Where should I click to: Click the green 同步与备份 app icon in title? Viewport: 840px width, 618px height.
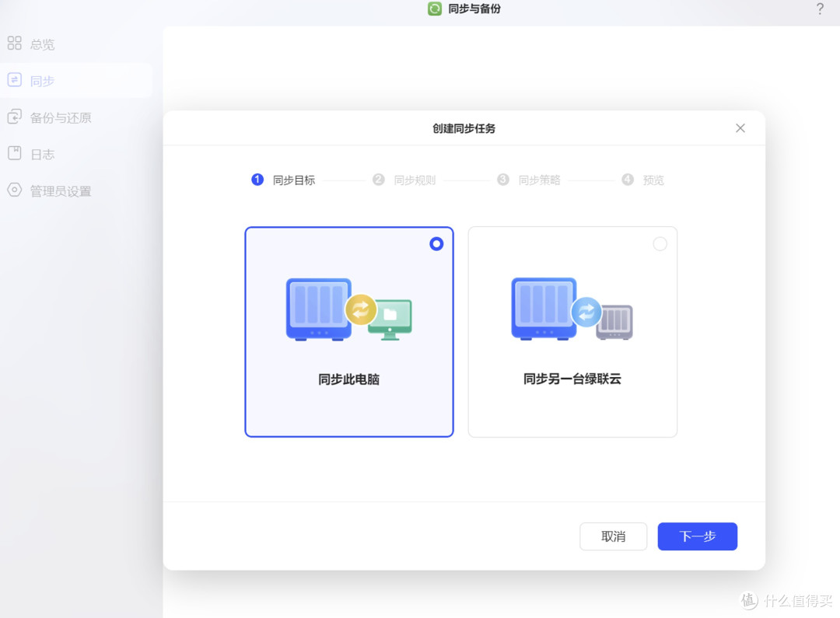click(435, 9)
